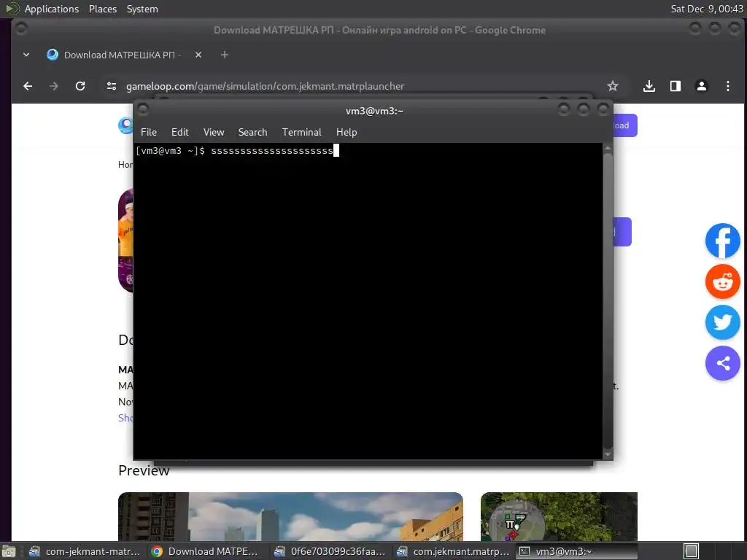This screenshot has width=747, height=560.
Task: Open Chrome downloads icon
Action: coord(649,86)
